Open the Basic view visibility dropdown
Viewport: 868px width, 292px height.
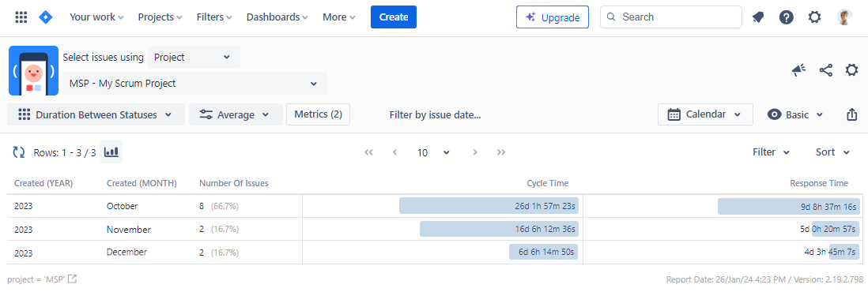point(795,114)
